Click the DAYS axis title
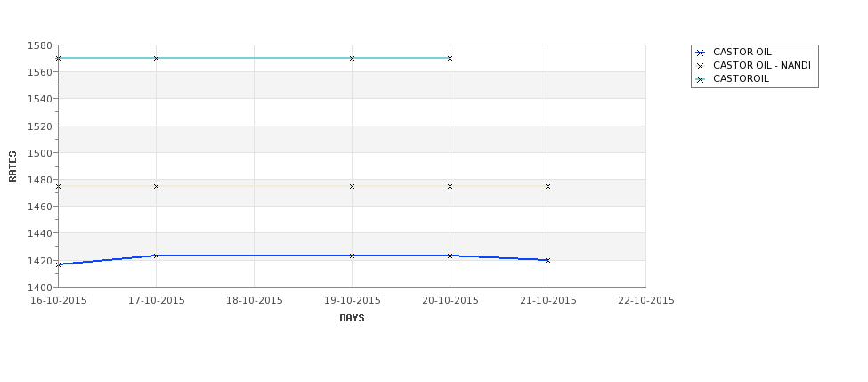 click(352, 319)
